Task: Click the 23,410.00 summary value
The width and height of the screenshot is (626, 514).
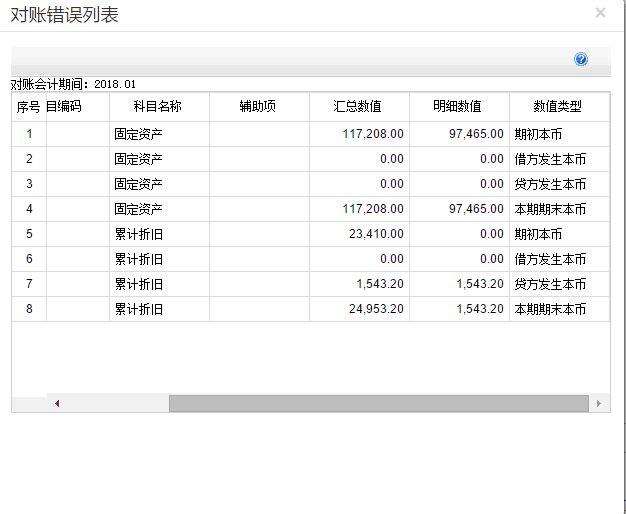Action: (376, 234)
